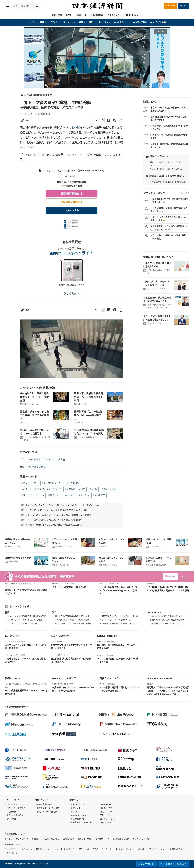Image resolution: width=194 pixels, height=868 pixels.
Task: Open NIKKEI Financial logo link
Action: [65, 714]
